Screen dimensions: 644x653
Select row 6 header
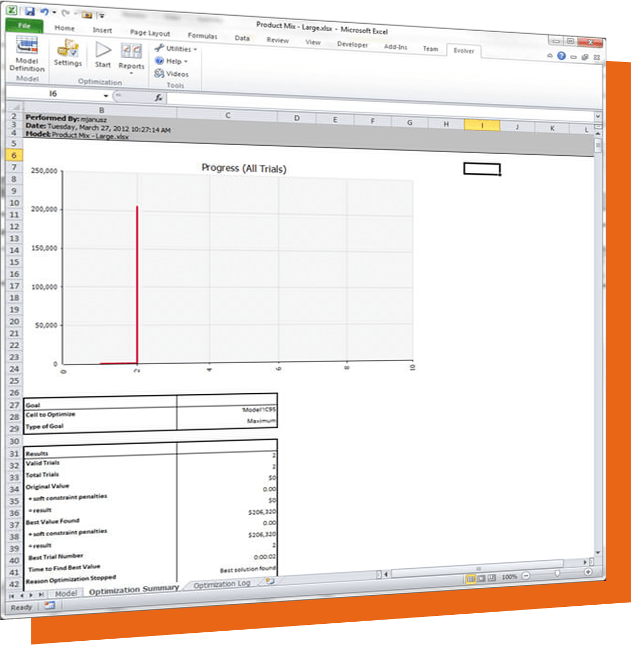tap(14, 155)
